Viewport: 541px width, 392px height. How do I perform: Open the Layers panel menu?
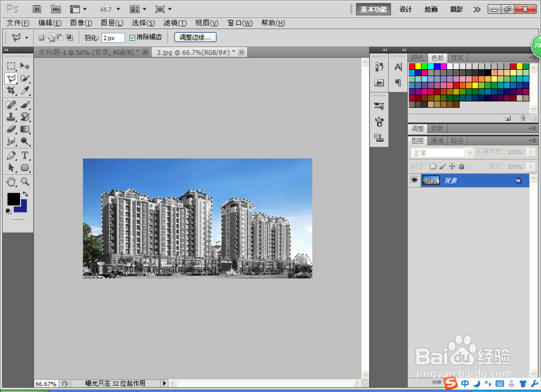pyautogui.click(x=533, y=141)
